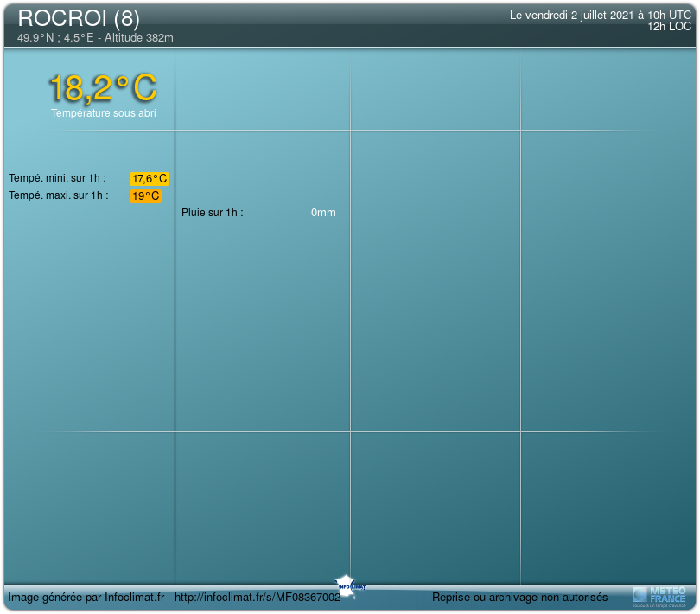The image size is (700, 614).
Task: Click the Infoclimat France map logo
Action: tap(347, 583)
